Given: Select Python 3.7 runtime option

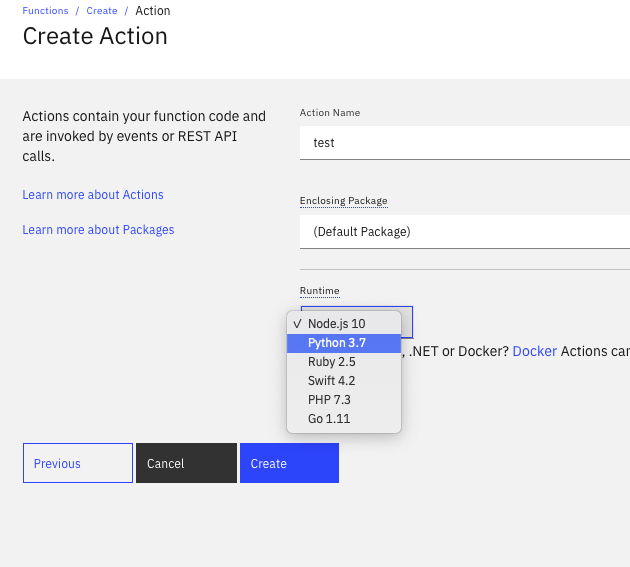Looking at the screenshot, I should click(337, 343).
